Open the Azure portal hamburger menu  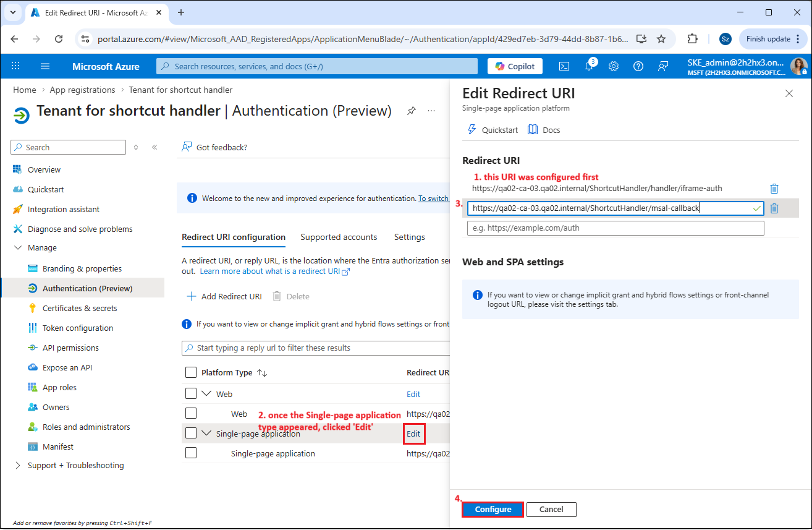tap(45, 66)
